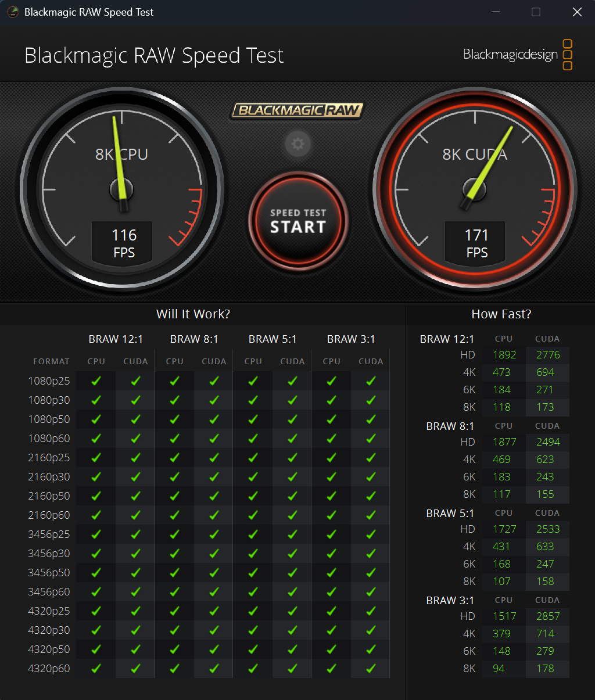Click the 8K CPU gauge needle hub
The image size is (595, 700).
click(122, 189)
